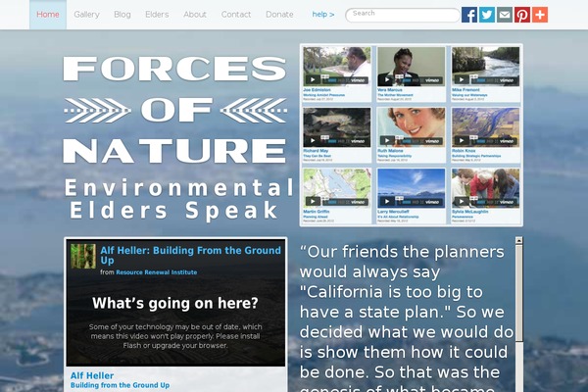Open the Sylvia McLaughlin name link
Image resolution: width=588 pixels, height=392 pixels.
click(x=469, y=212)
